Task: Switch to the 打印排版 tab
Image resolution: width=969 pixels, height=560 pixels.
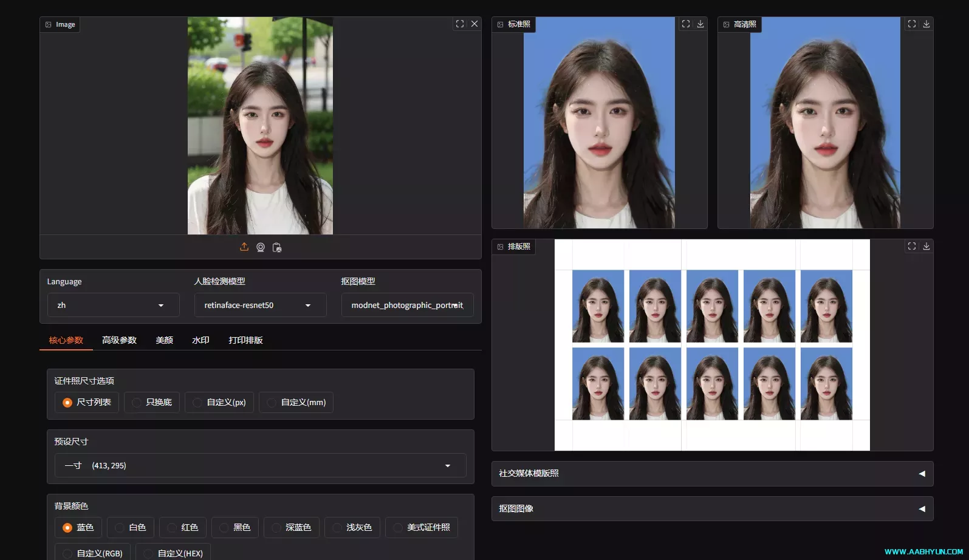Action: tap(245, 340)
